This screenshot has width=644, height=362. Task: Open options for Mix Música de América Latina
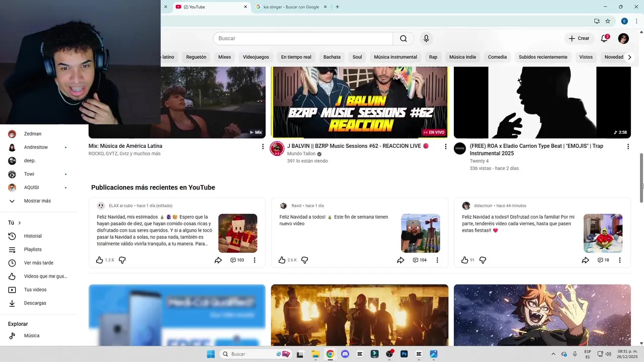pos(263,146)
